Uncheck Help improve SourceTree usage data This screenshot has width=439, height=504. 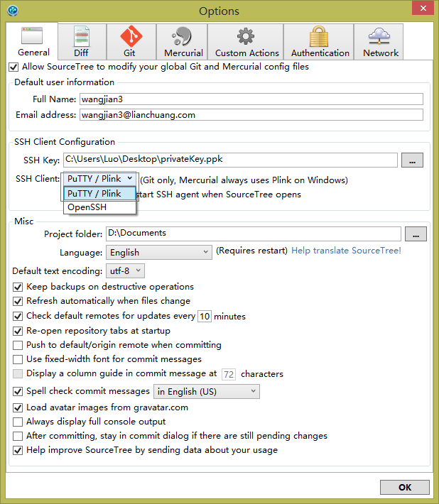tap(18, 451)
